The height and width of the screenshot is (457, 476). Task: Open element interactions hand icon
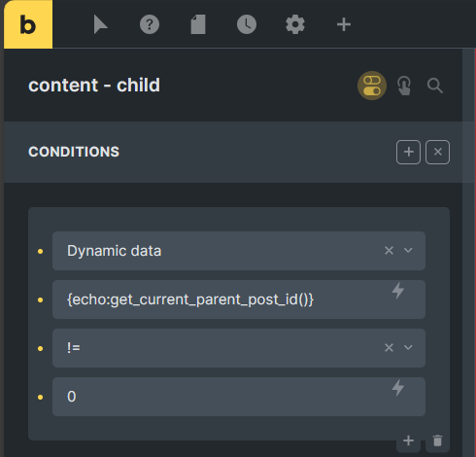click(404, 86)
